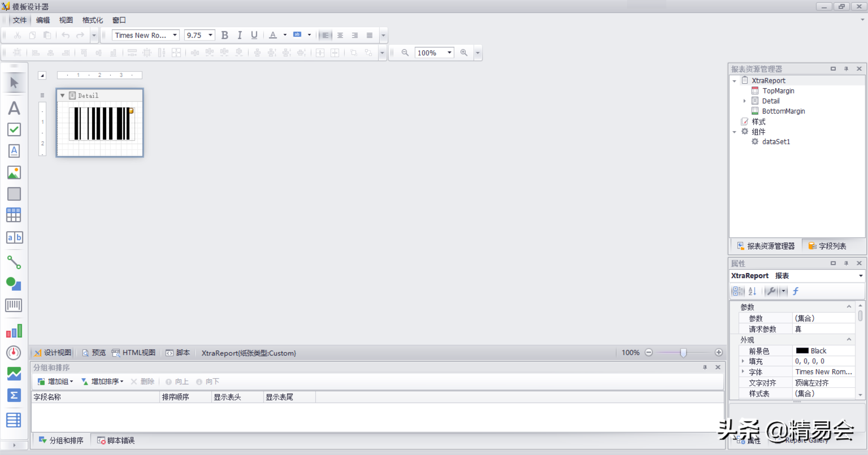Open the font size dropdown
868x455 pixels.
(x=210, y=35)
